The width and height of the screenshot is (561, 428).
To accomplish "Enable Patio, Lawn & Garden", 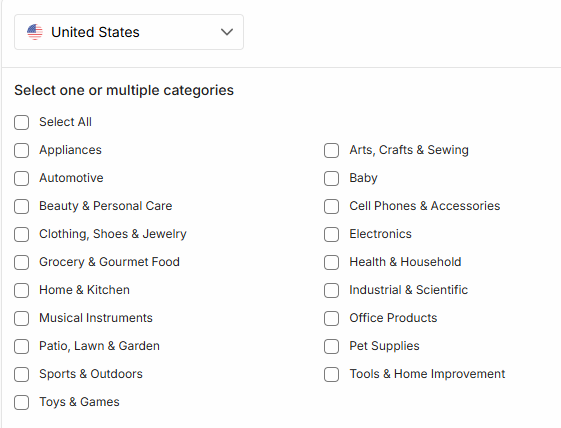I will (x=21, y=346).
